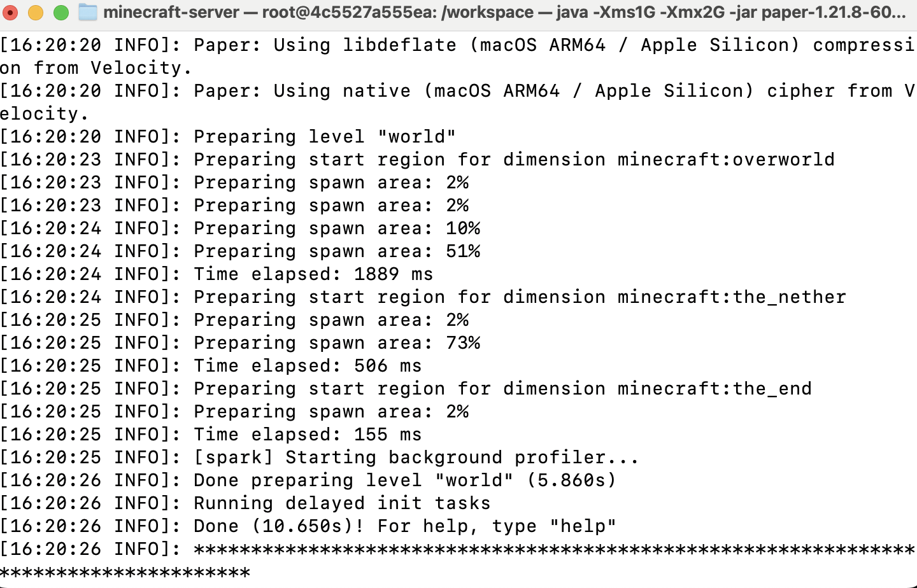This screenshot has width=917, height=588.
Task: Click the "Running delayed init tasks" line
Action: pyautogui.click(x=342, y=503)
